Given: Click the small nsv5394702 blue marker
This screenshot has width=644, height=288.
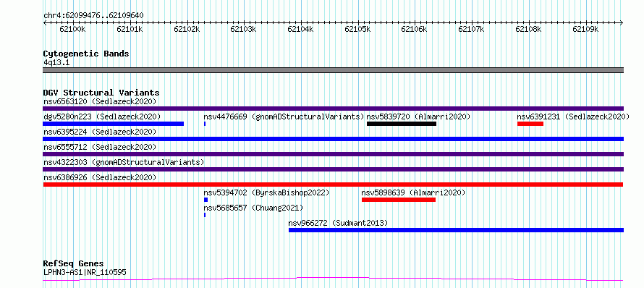Looking at the screenshot, I should coord(206,200).
